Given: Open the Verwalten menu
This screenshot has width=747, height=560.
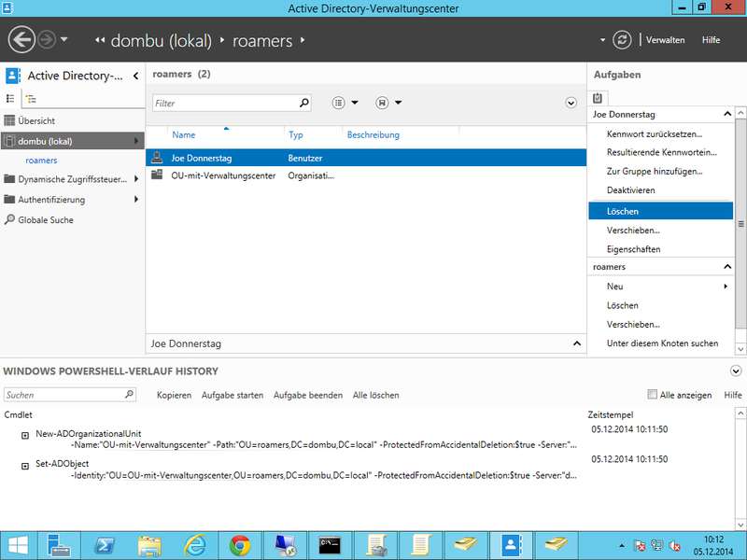Looking at the screenshot, I should coord(665,40).
